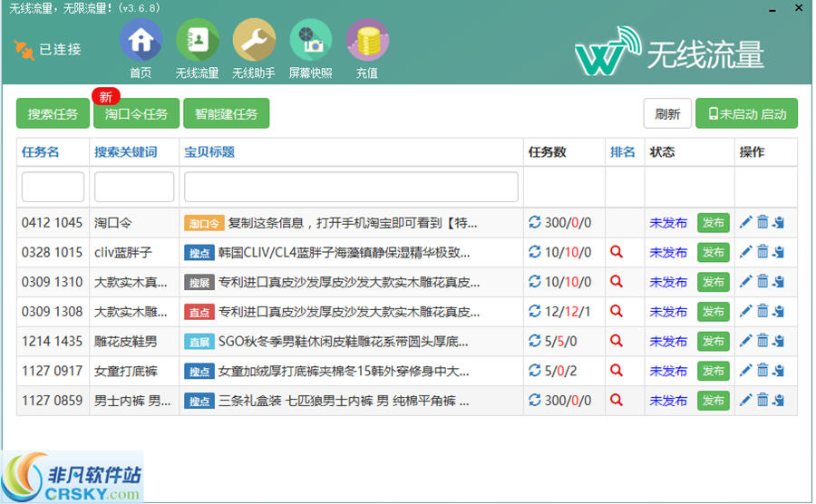Image resolution: width=816 pixels, height=504 pixels.
Task: Click 未发布 status for task 1127 0917
Action: pyautogui.click(x=668, y=371)
